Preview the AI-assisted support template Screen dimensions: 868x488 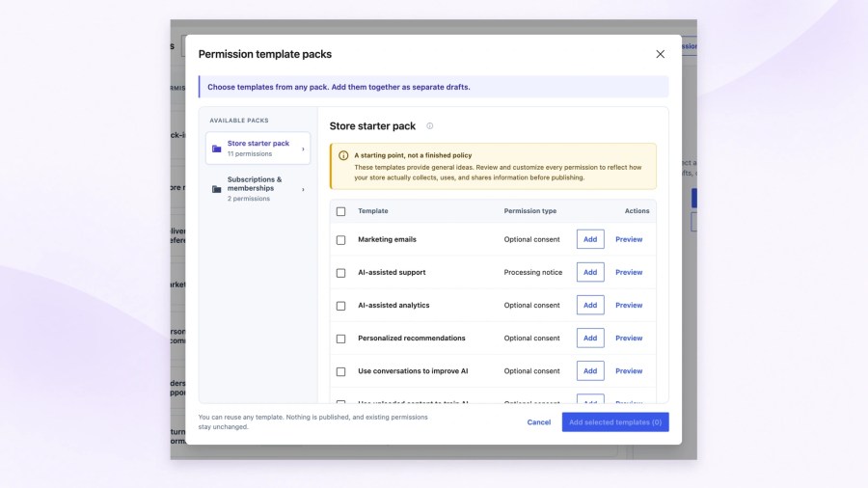point(629,272)
